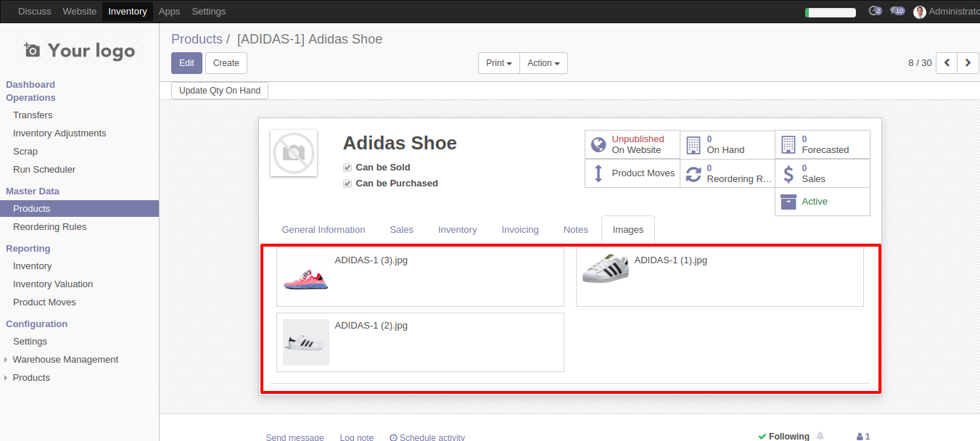Open Inventory Valuation report in sidebar
This screenshot has width=980, height=441.
pos(53,284)
